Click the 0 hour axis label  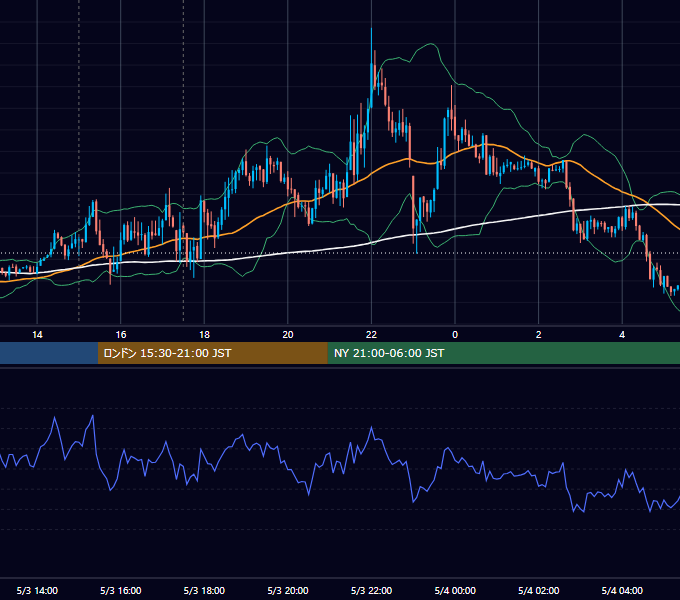(455, 335)
